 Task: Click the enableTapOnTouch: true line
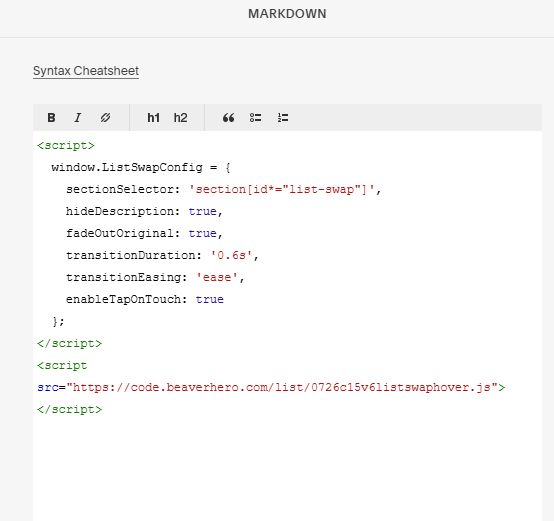145,300
